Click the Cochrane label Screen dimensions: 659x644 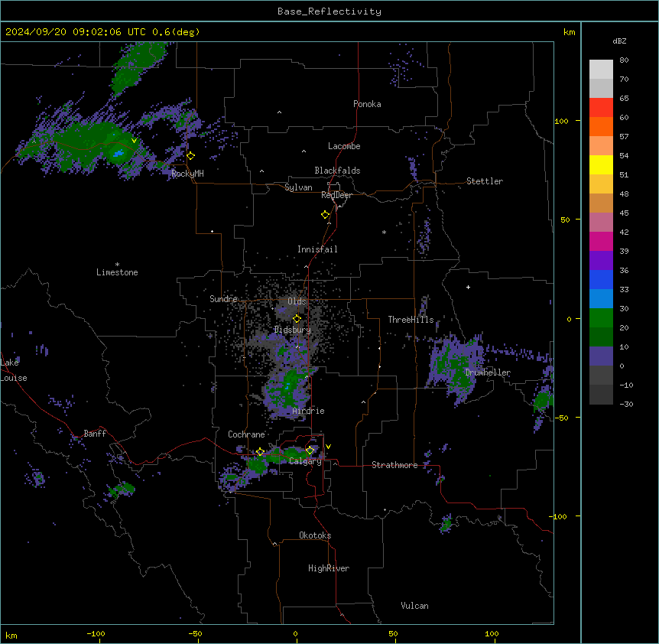point(246,434)
